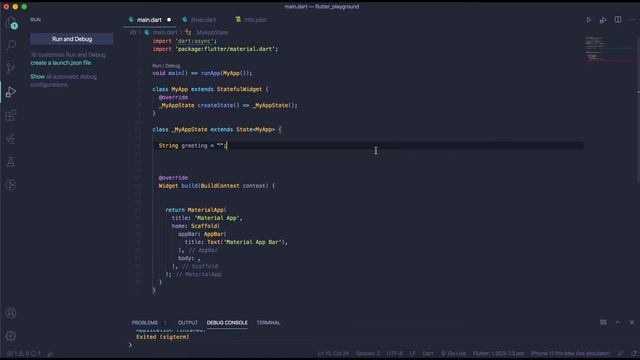Viewport: 640px width, 360px height.
Task: Open the Manage gear icon
Action: point(11,336)
